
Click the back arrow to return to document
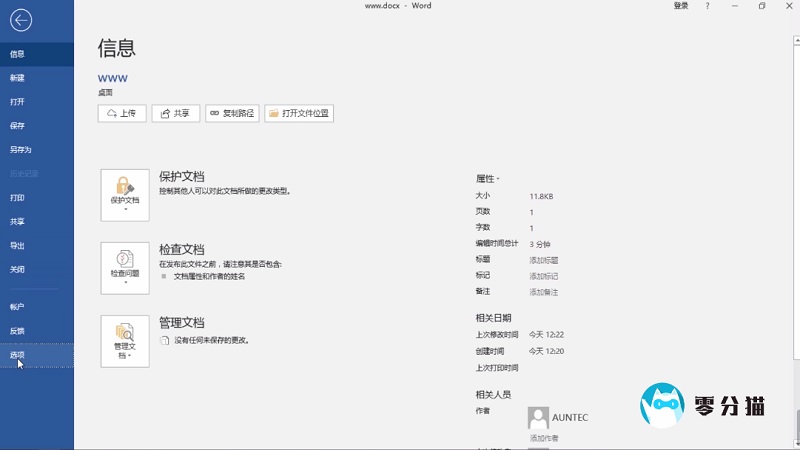(x=20, y=20)
